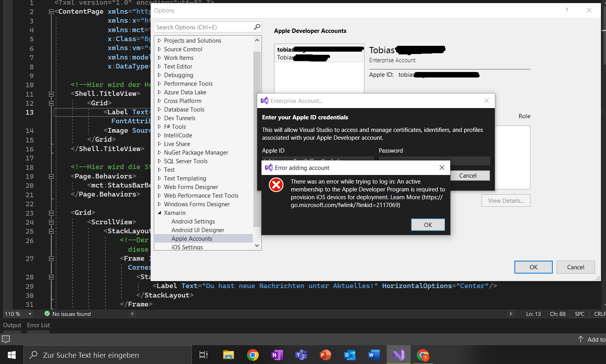Select Dev Tunnels in options tree
The image size is (606, 364).
point(180,118)
